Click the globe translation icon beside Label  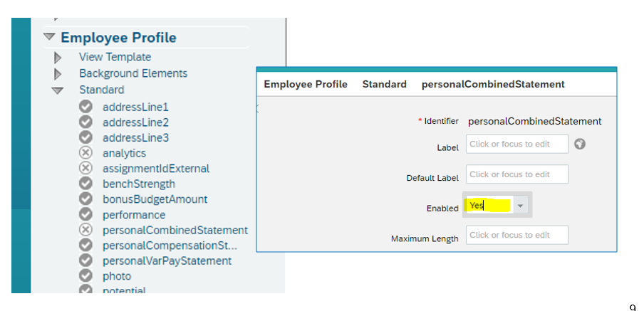(579, 144)
